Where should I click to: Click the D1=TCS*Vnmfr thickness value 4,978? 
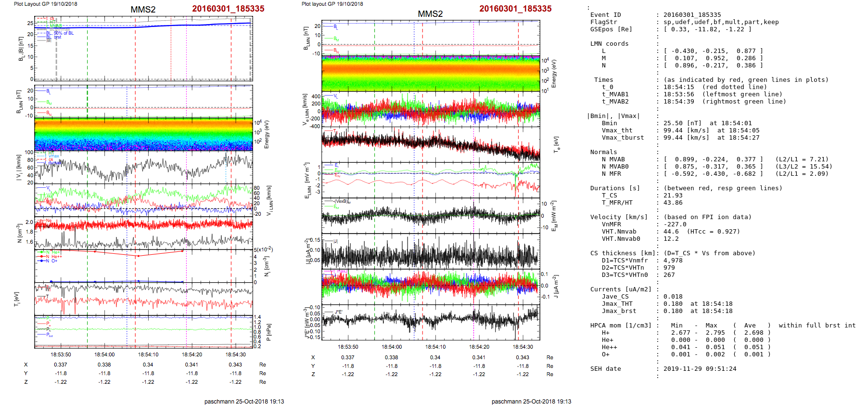[x=673, y=261]
